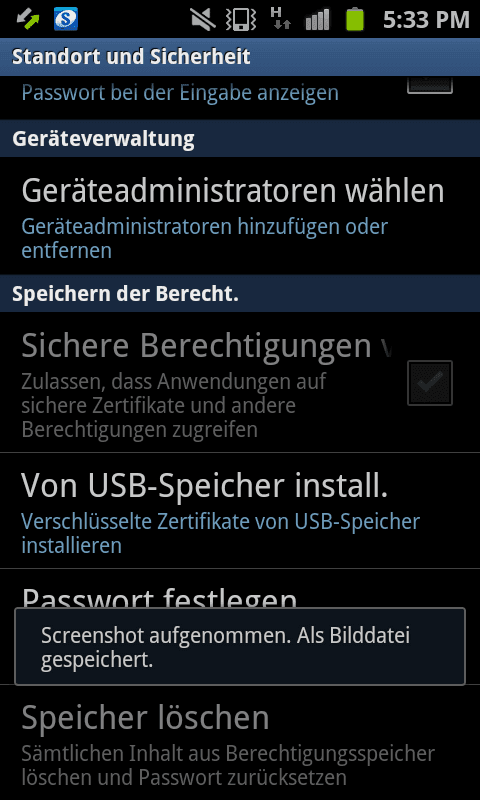Tap the vibrate mode status icon
Viewport: 480px width, 800px height.
[241, 19]
